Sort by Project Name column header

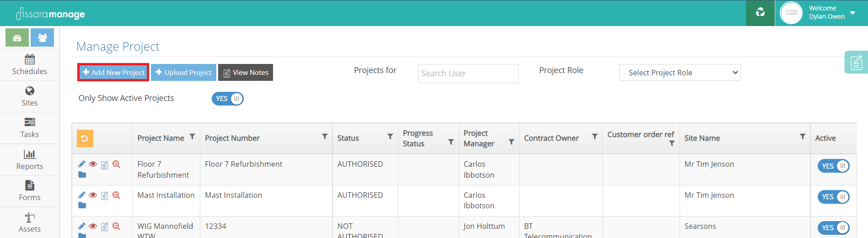pos(161,138)
